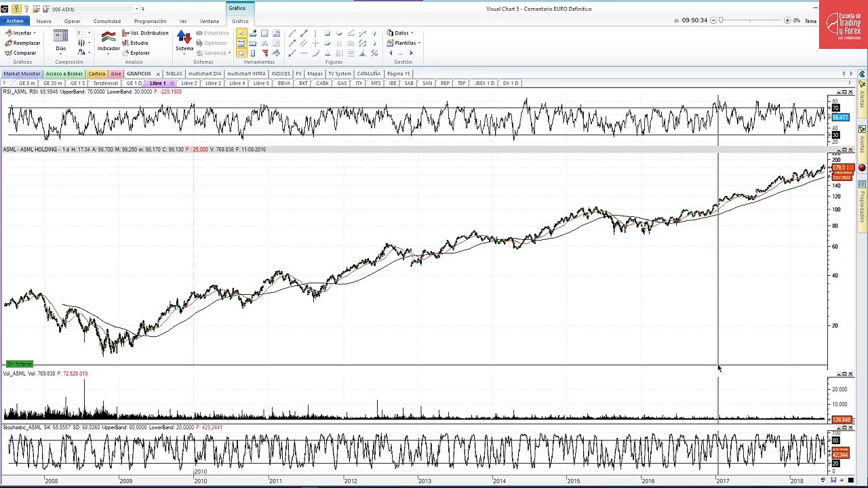Click the zoom slider handle

click(722, 20)
